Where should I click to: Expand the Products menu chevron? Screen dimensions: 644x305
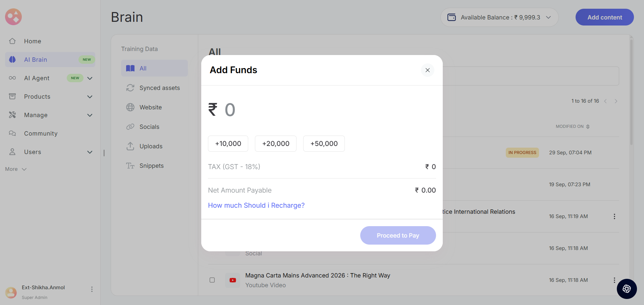(90, 97)
